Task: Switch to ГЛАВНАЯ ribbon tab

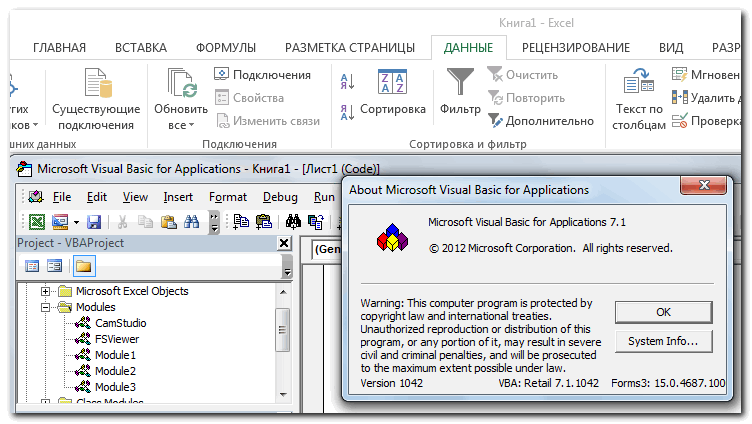Action: pyautogui.click(x=59, y=48)
